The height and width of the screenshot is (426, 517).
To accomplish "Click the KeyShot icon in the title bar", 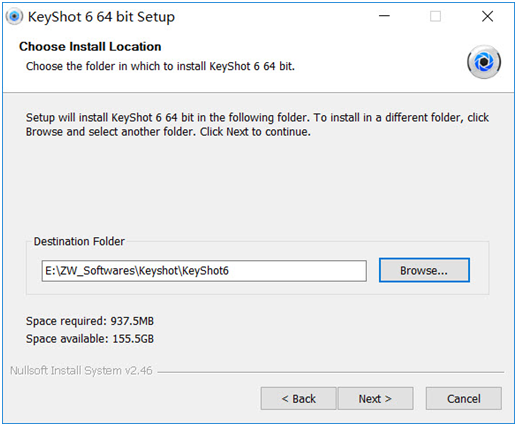I will pyautogui.click(x=14, y=16).
